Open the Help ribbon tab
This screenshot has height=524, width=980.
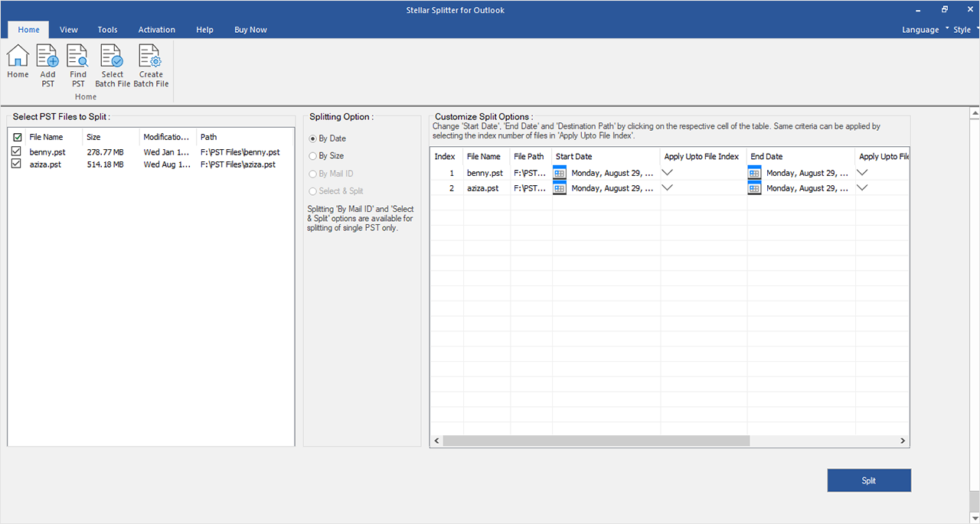click(204, 30)
